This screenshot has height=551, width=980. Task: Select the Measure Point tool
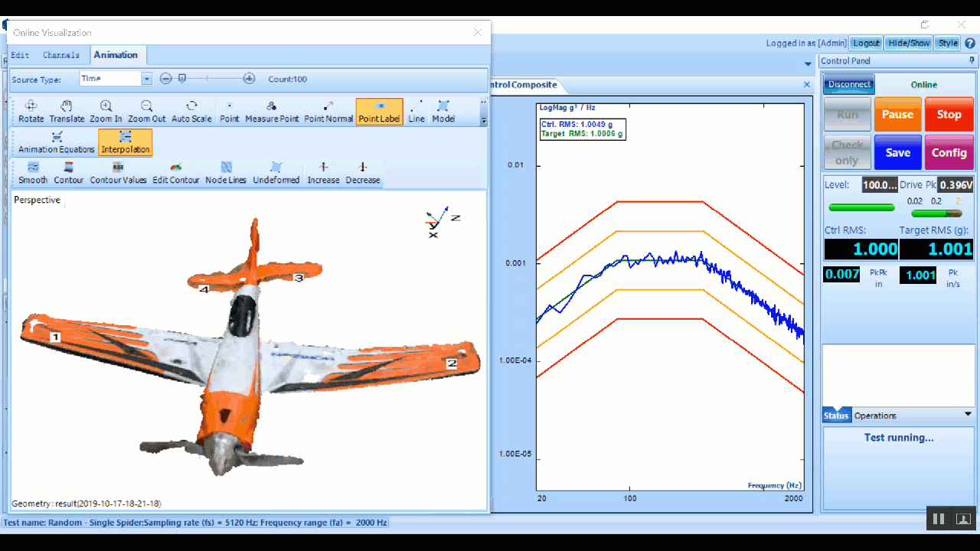(271, 111)
